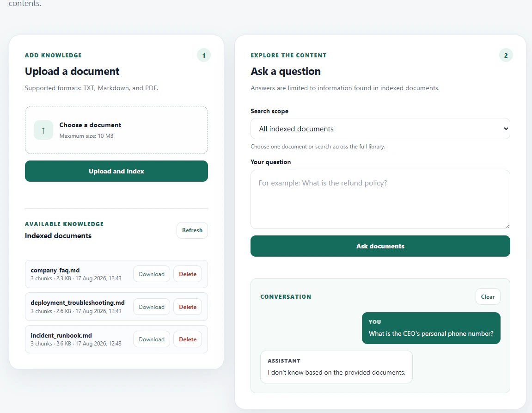Click the Upload and index button
Viewport: 532px width, 413px height.
point(116,171)
